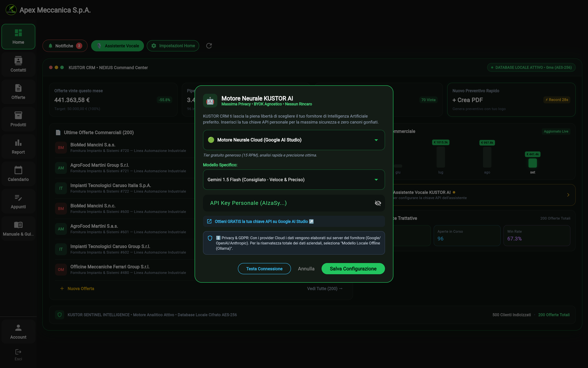Click the BM avatar for BioMed Mancini S.a.s.
The image size is (588, 368).
click(x=61, y=148)
